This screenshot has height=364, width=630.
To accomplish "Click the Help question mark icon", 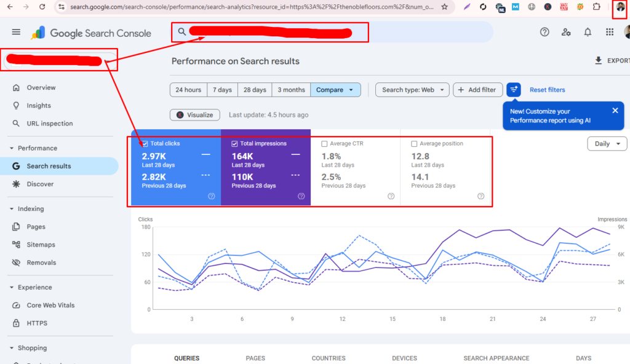I will [544, 33].
